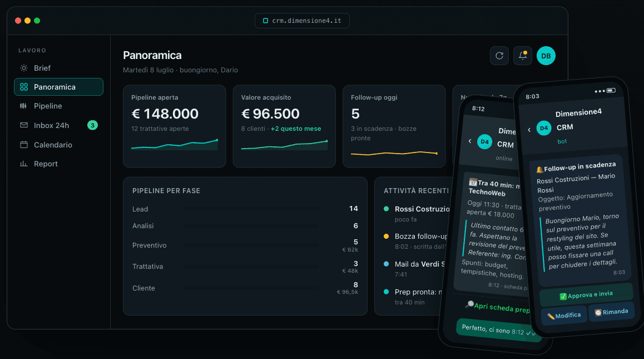This screenshot has height=359, width=644.
Task: Tap Buongiorno Mario draft message text
Action: 582,242
